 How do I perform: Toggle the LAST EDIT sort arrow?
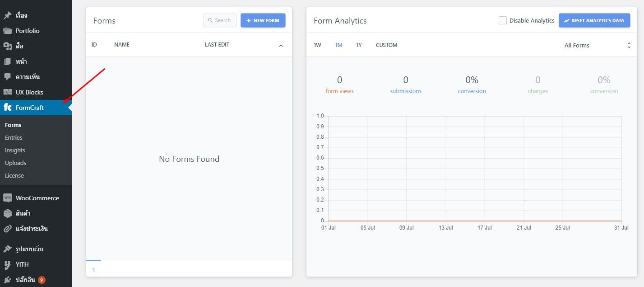pyautogui.click(x=281, y=45)
